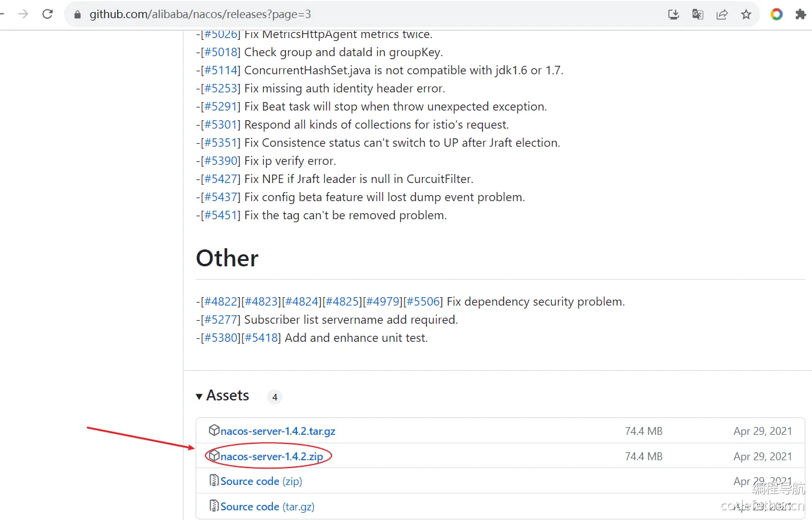Open issue #5351 link

[220, 143]
